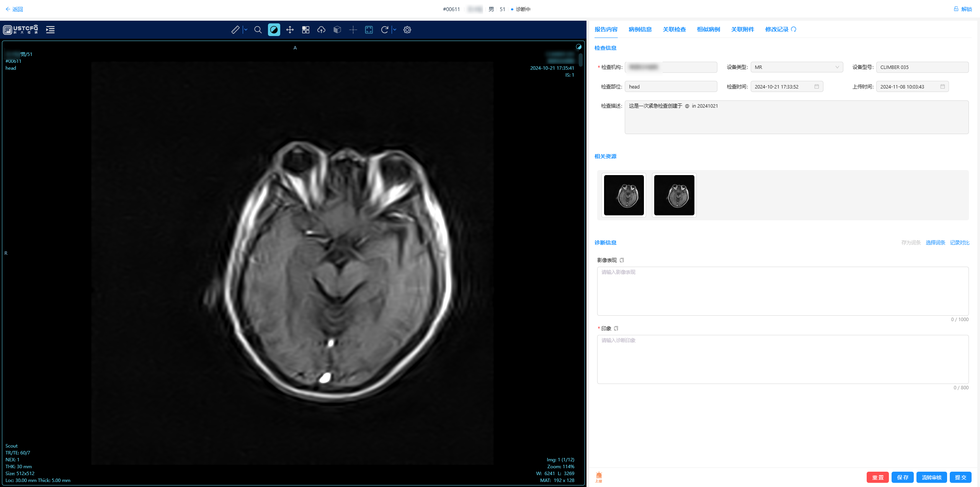Viewport: 980px width, 487px height.
Task: Toggle the series list sidebar icon
Action: pyautogui.click(x=50, y=30)
